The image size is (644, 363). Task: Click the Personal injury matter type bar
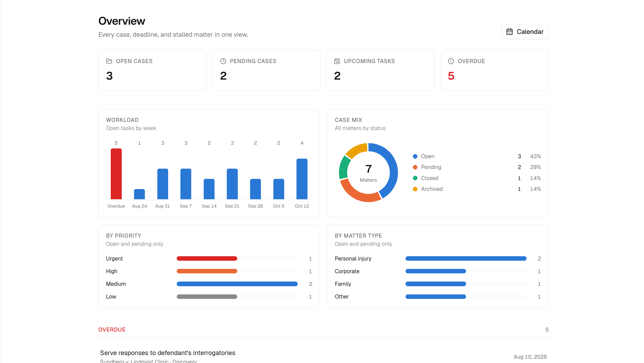tap(466, 259)
